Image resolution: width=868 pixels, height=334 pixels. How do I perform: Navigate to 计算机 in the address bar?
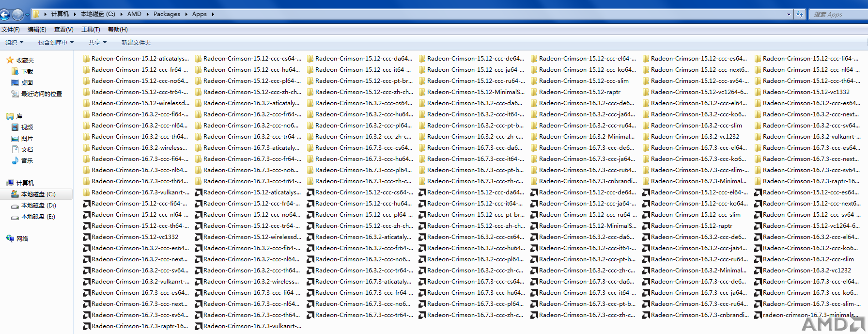point(60,14)
